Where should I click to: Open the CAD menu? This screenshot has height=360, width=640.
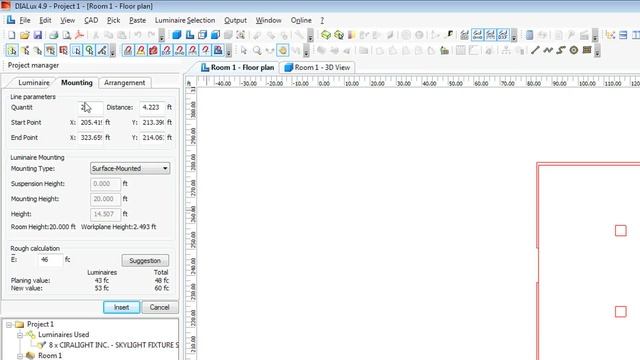click(91, 20)
